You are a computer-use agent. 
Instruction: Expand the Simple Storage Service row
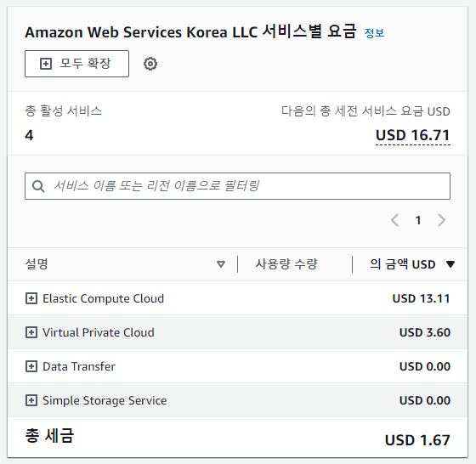point(31,400)
